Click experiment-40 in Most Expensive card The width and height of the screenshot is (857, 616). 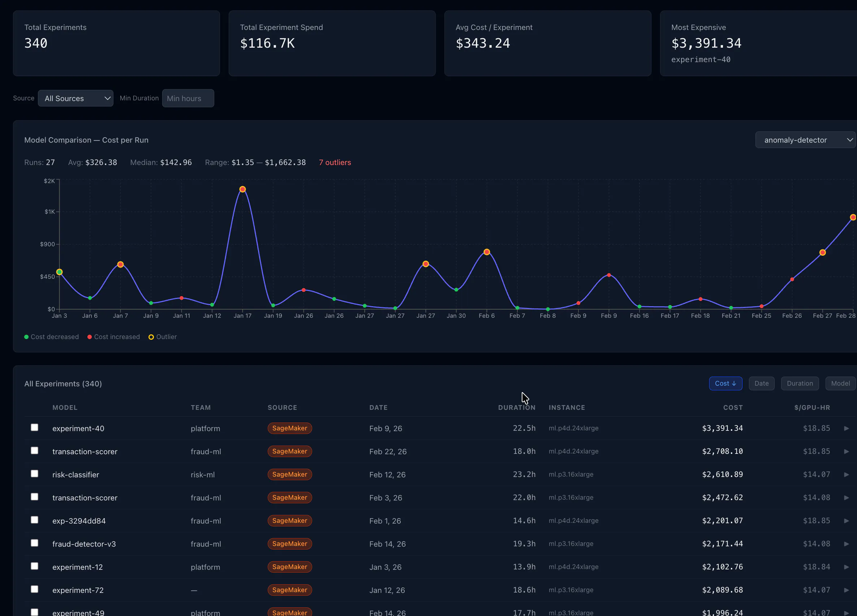pyautogui.click(x=701, y=60)
